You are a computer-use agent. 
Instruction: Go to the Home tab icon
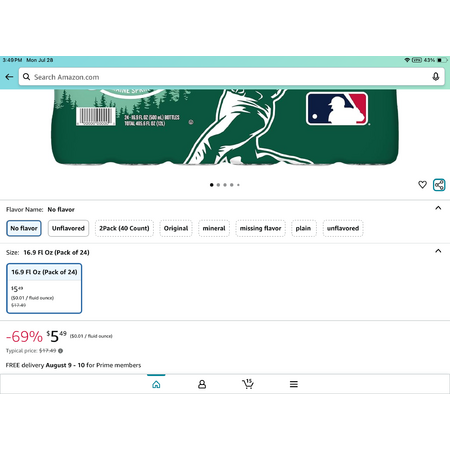point(156,384)
